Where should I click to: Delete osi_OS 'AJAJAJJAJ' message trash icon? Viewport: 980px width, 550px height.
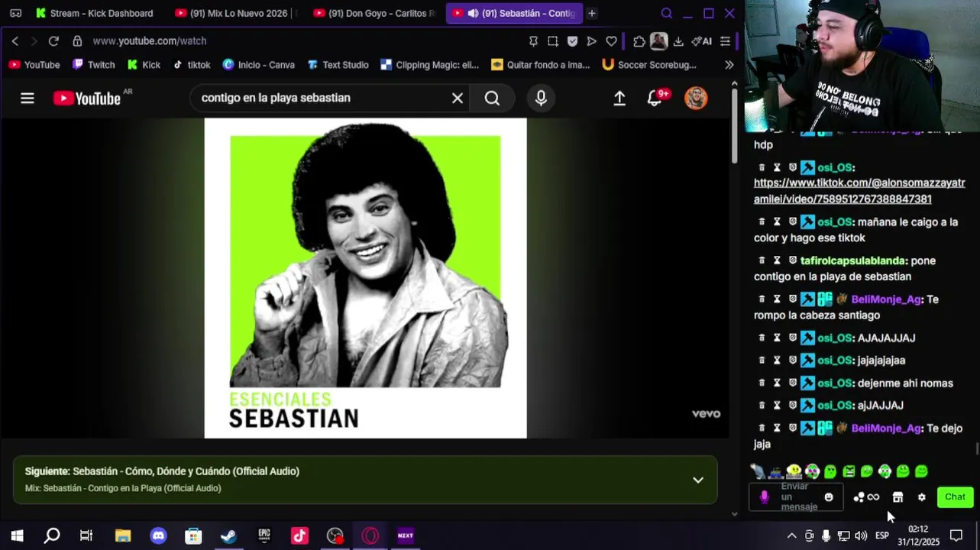pos(762,338)
